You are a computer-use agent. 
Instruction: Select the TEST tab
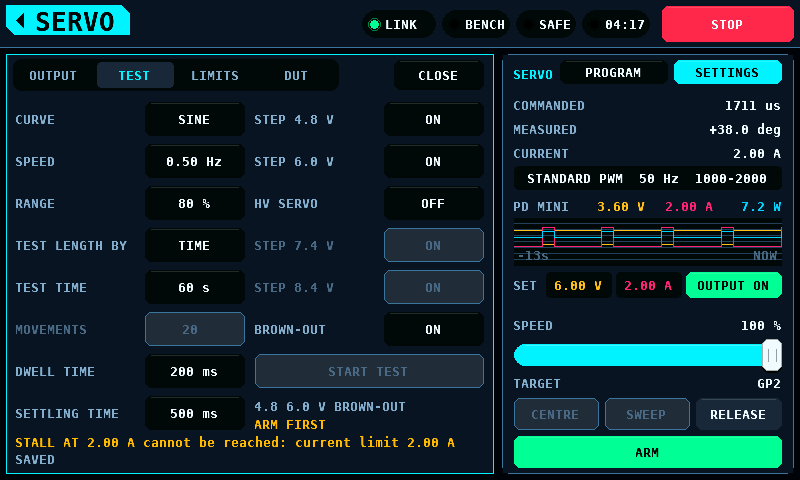coord(135,75)
